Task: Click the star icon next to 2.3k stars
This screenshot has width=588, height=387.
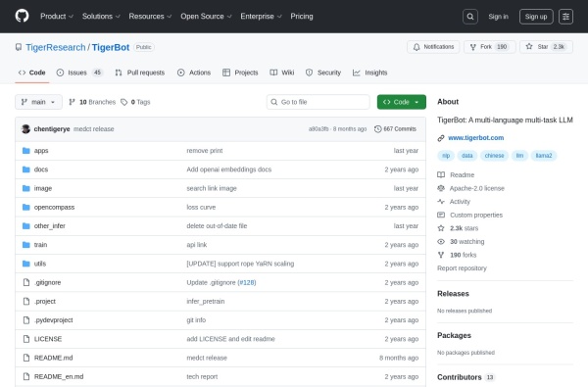Action: coord(441,228)
